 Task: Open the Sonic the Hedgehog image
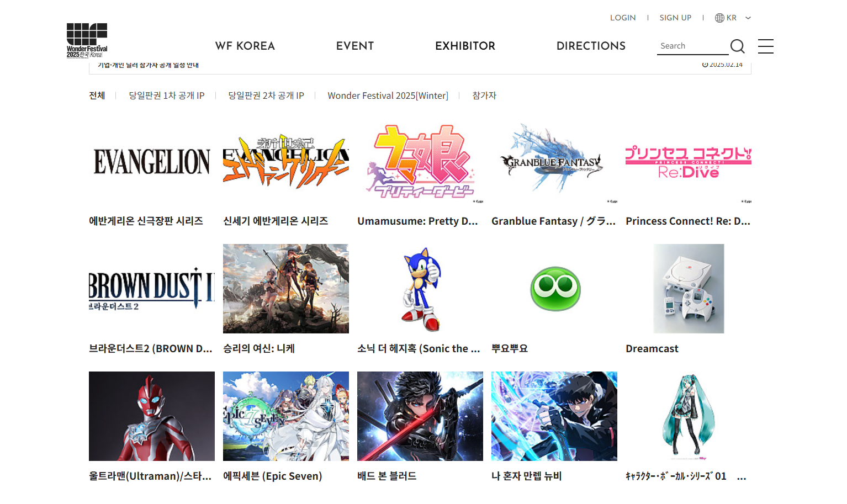(420, 289)
